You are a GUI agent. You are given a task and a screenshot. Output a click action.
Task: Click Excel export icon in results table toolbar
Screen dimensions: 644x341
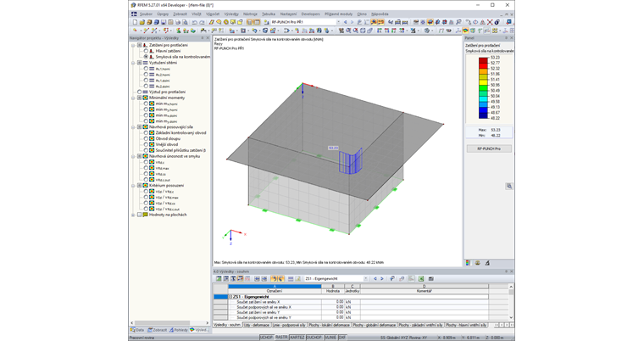pos(421,278)
